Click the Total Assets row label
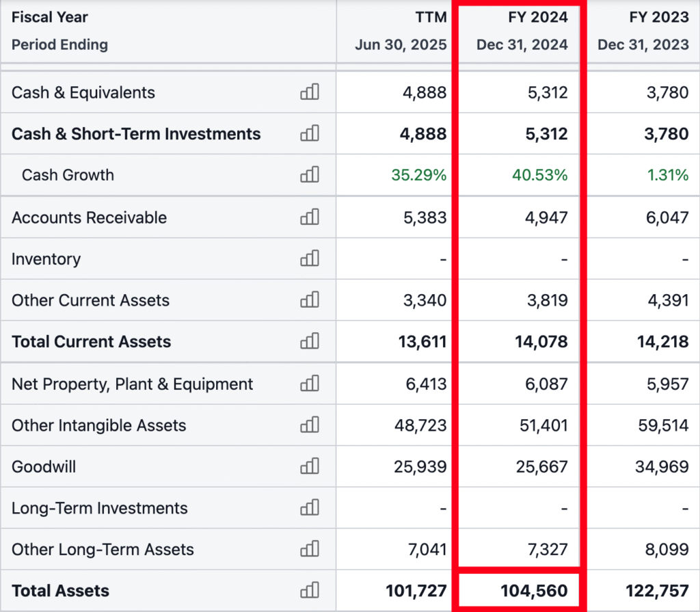 (61, 591)
